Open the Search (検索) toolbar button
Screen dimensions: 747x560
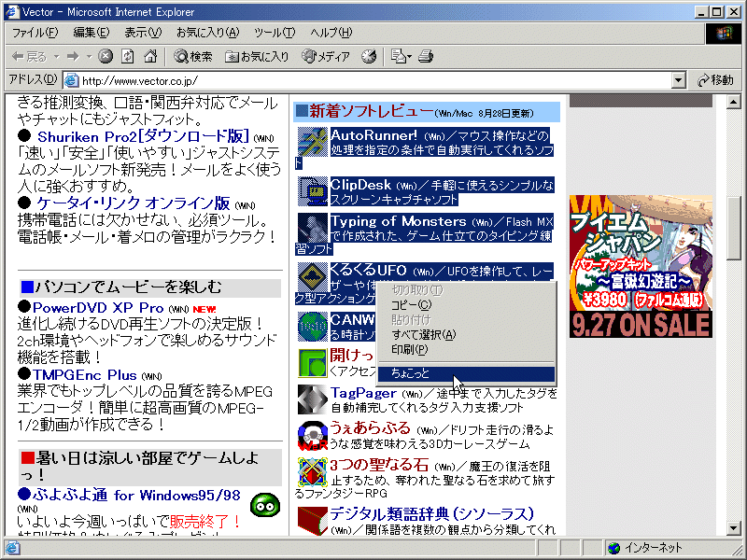(x=193, y=56)
